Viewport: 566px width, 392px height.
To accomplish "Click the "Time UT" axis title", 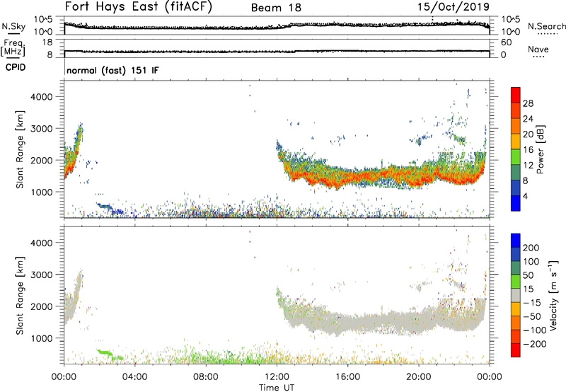I will pos(277,388).
